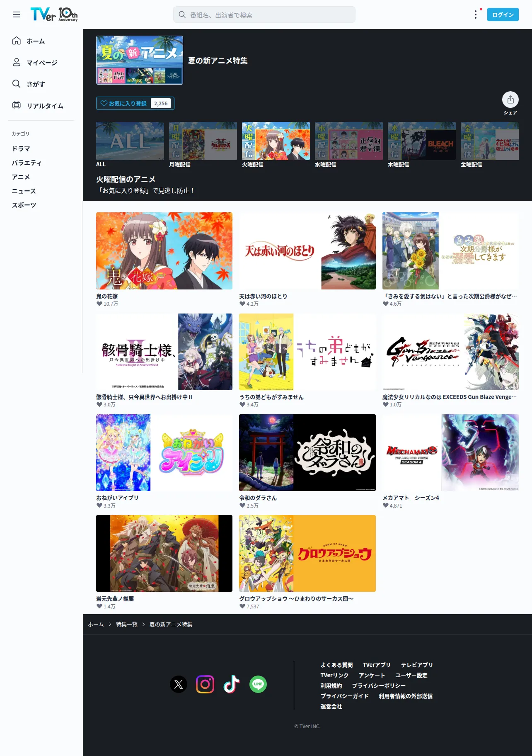
Task: Open the LINE icon in footer
Action: pos(258,684)
